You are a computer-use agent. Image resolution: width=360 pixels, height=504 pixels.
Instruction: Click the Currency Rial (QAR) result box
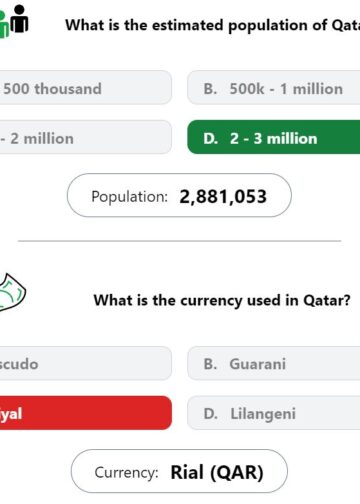click(179, 471)
